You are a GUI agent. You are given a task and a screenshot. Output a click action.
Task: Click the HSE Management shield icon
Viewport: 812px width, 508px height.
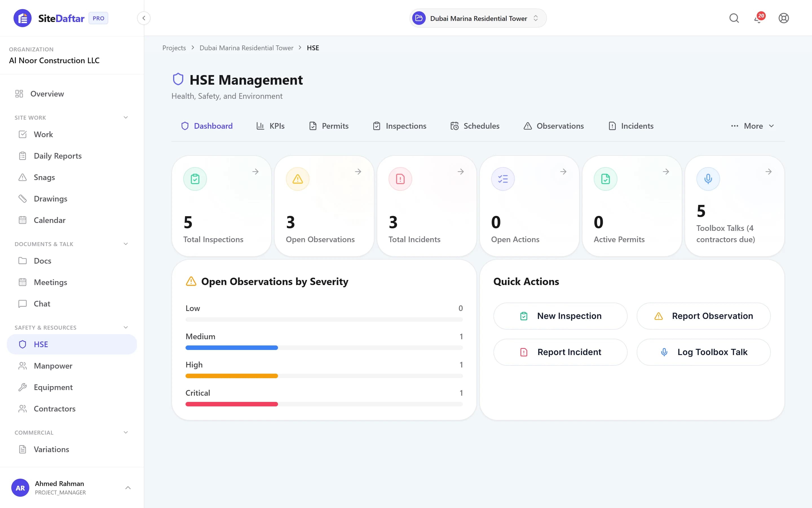[x=178, y=79]
